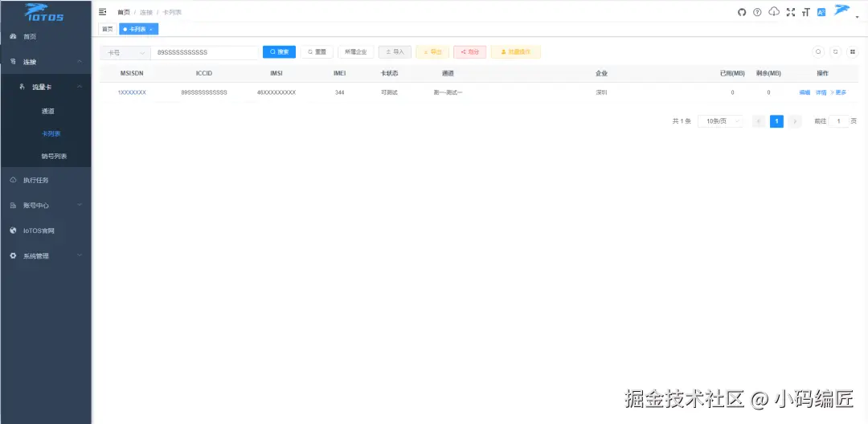Click the red 划分 button
The image size is (868, 424).
tap(469, 52)
